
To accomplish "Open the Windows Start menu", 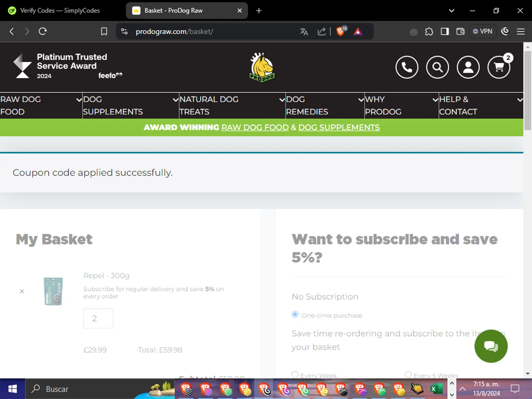I will (12, 389).
